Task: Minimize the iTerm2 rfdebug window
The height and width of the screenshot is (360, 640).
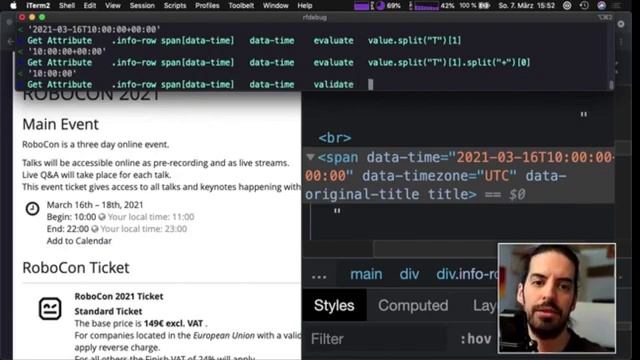Action: [32, 17]
